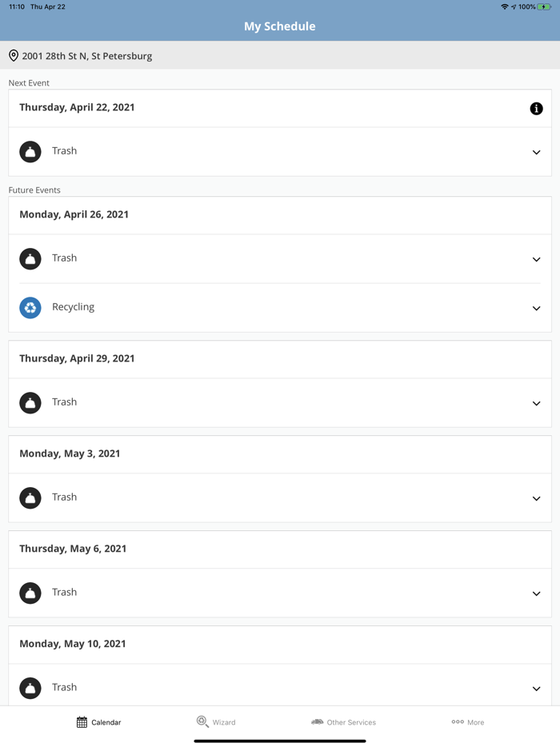Expand Trash details for May 3
560x747 pixels.
click(536, 498)
